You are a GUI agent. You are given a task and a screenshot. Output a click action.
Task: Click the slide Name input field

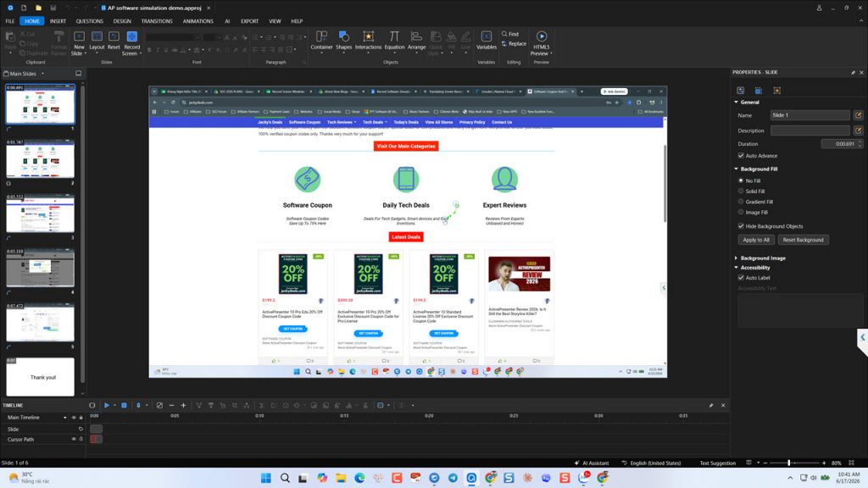810,115
